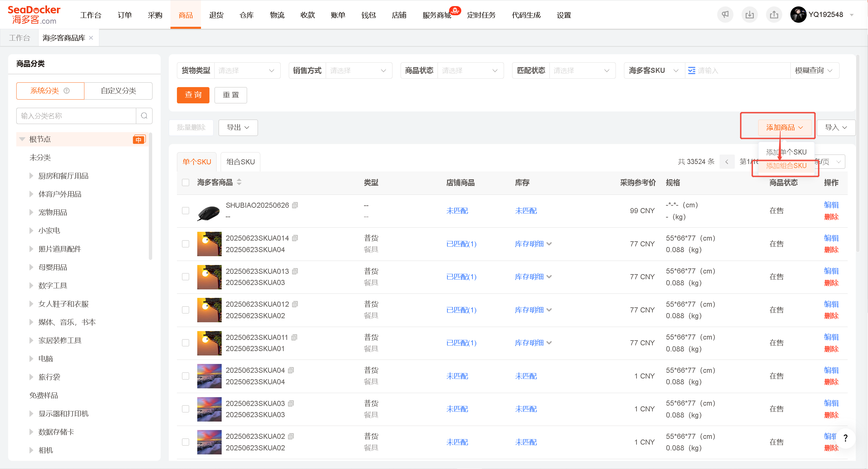Image resolution: width=868 pixels, height=469 pixels.
Task: Click the 输入分类名称 search field
Action: [x=76, y=116]
